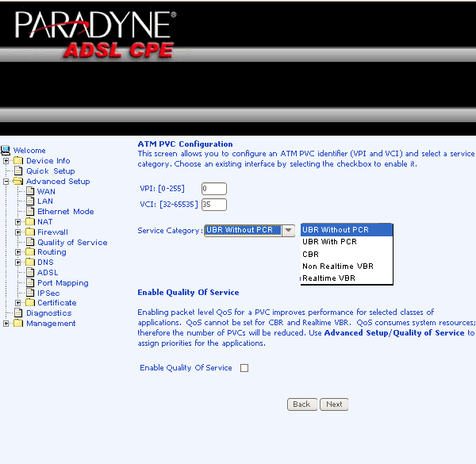476x464 pixels.
Task: Open the Quick Setup link
Action: [x=51, y=171]
